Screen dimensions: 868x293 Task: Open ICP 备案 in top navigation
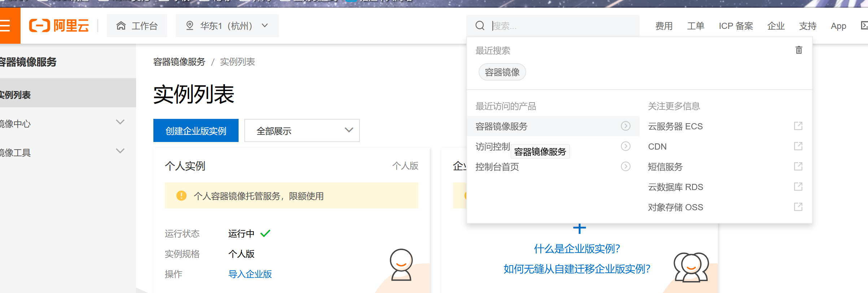[x=736, y=26]
